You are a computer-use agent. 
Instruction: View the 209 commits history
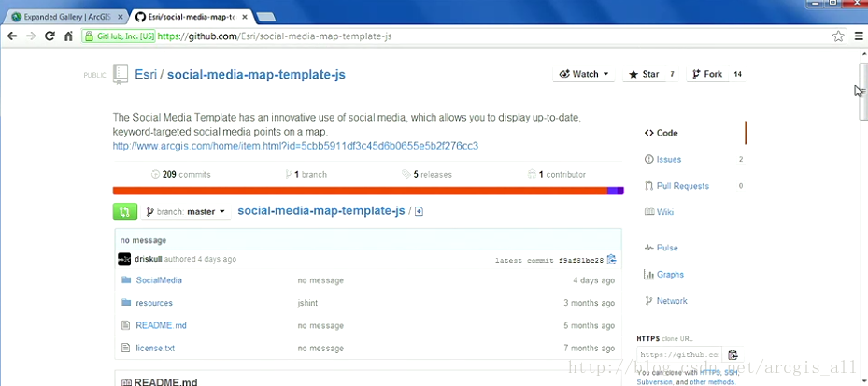(x=181, y=174)
